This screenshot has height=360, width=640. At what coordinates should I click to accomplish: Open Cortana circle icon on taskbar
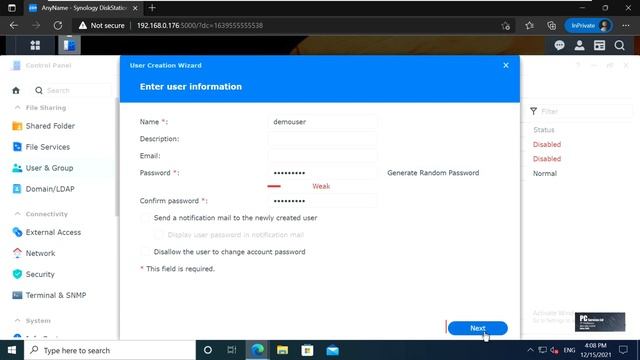tap(208, 350)
